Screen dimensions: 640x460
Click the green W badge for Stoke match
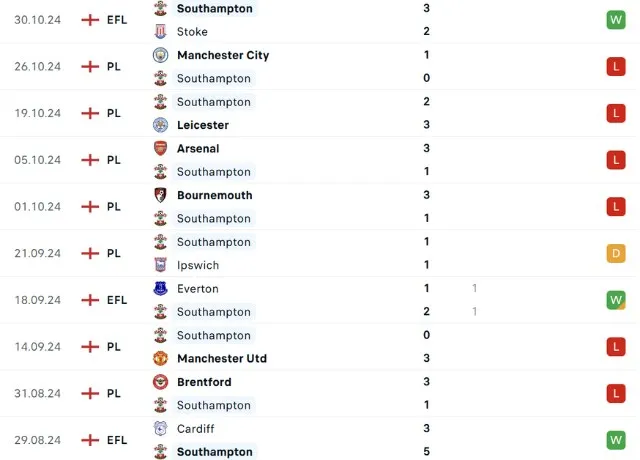[615, 19]
